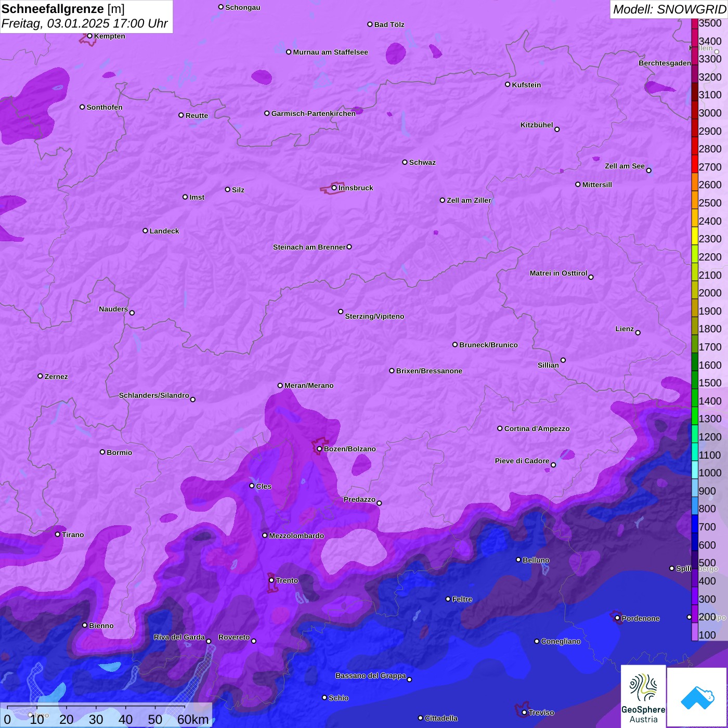
Task: Click the Silz label
Action: pos(238,190)
